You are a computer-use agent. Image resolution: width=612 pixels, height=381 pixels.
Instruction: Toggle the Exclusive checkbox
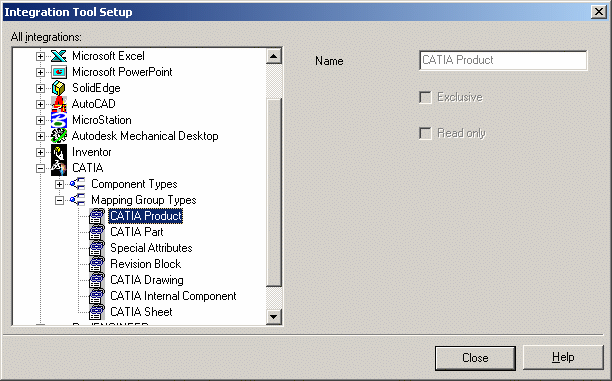(425, 97)
